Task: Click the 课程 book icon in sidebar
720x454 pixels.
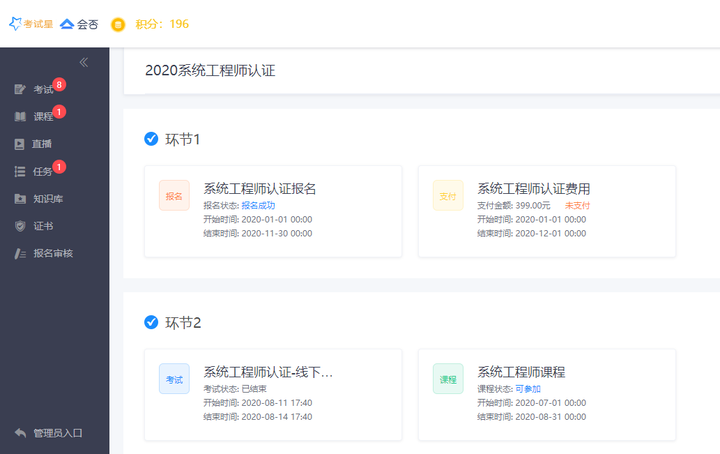Action: pyautogui.click(x=20, y=117)
